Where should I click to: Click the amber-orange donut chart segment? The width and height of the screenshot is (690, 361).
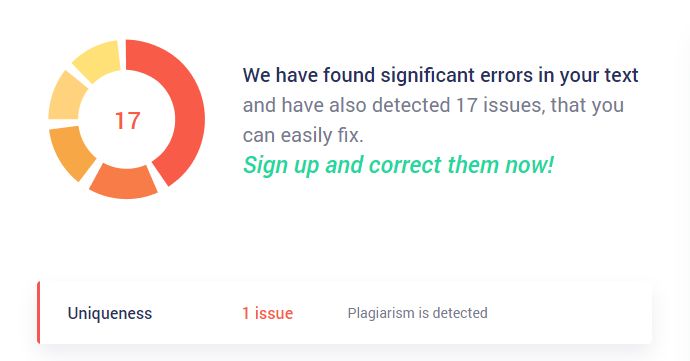point(70,152)
